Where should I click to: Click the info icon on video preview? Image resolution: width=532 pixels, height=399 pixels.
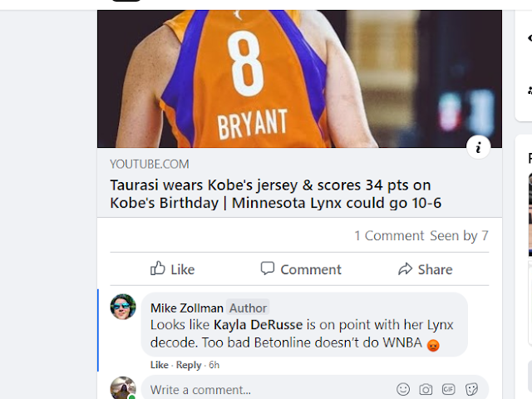point(478,147)
